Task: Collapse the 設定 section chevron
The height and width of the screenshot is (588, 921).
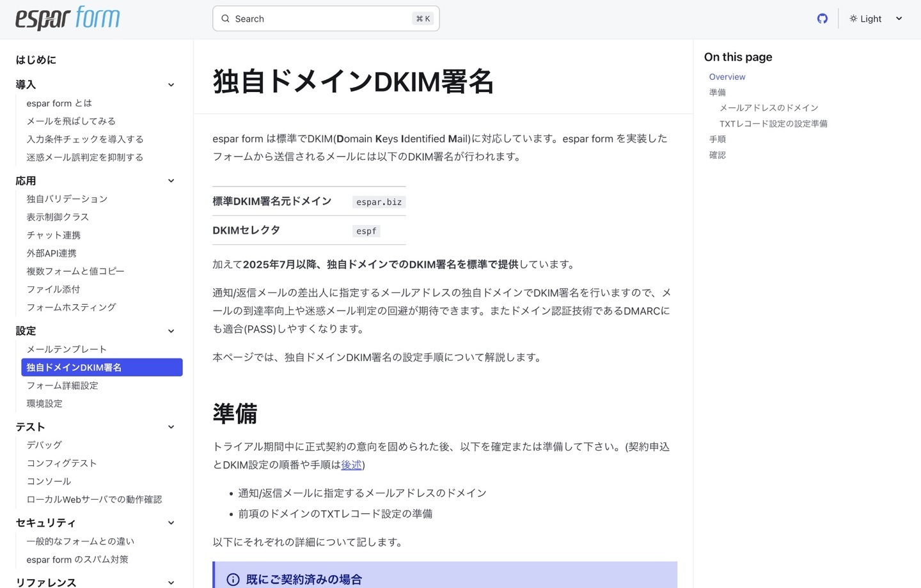Action: [x=171, y=331]
